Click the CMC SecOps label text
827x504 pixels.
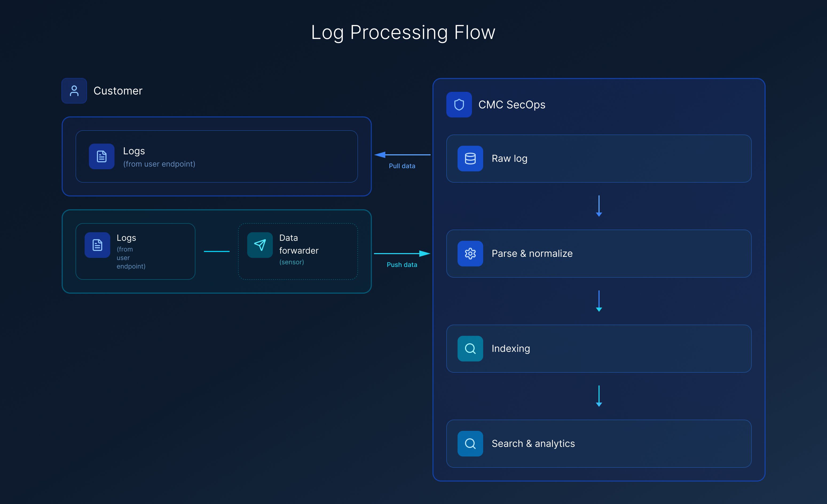tap(512, 105)
